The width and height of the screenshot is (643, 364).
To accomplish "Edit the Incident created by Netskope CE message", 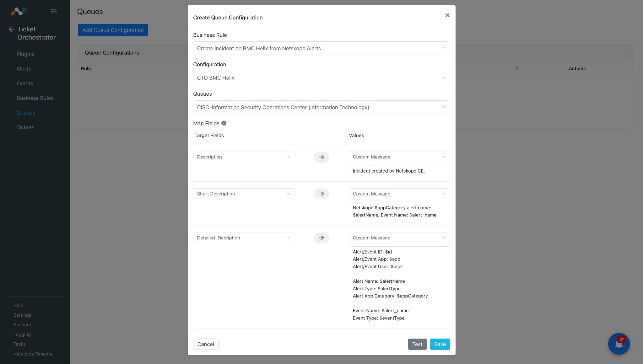I will [399, 171].
